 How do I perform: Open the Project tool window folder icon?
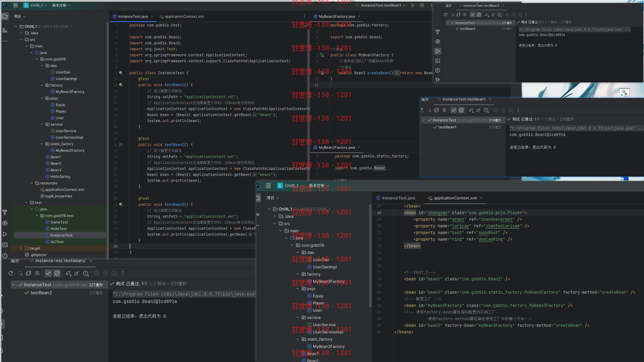5,16
